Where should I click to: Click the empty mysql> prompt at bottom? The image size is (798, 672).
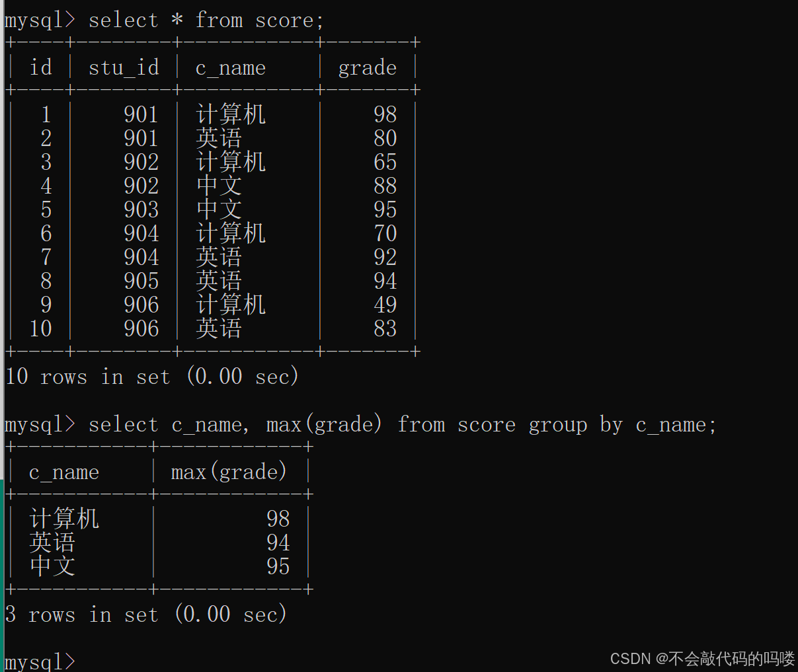point(40,661)
